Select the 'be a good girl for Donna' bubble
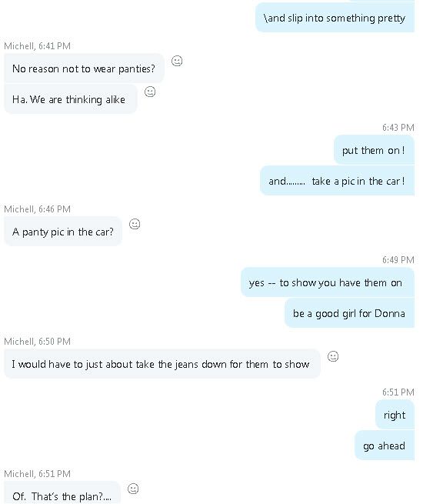Image resolution: width=423 pixels, height=504 pixels. click(349, 313)
